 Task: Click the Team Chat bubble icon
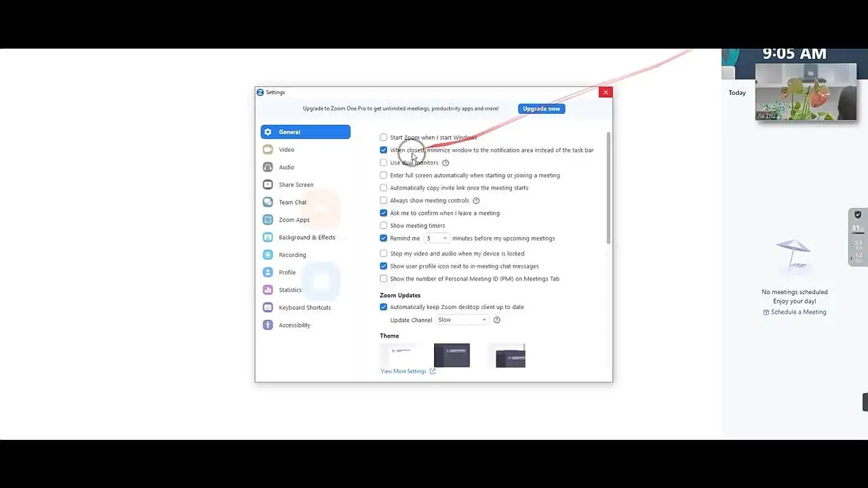pyautogui.click(x=268, y=202)
